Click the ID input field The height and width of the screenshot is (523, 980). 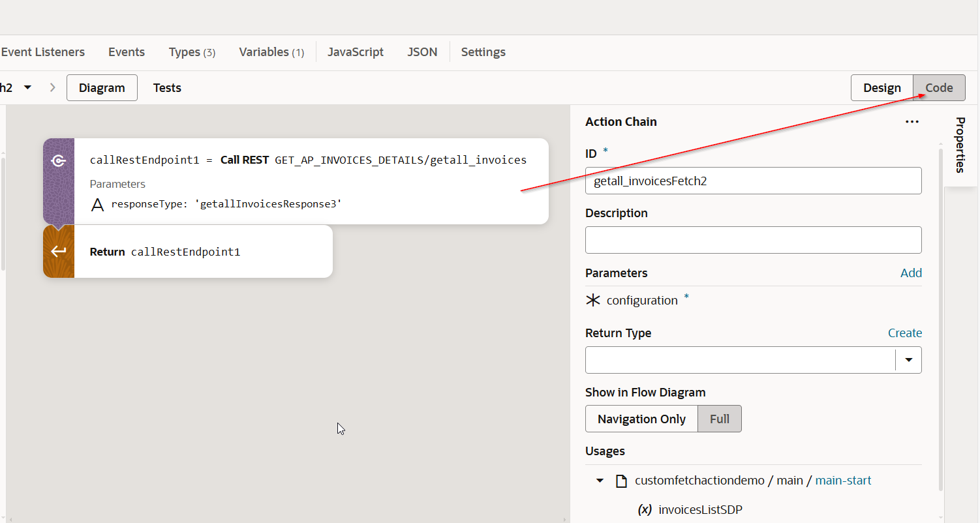(754, 181)
